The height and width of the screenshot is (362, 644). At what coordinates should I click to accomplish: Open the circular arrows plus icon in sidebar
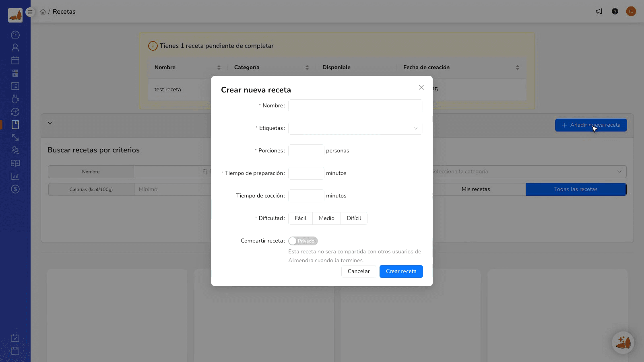15,112
